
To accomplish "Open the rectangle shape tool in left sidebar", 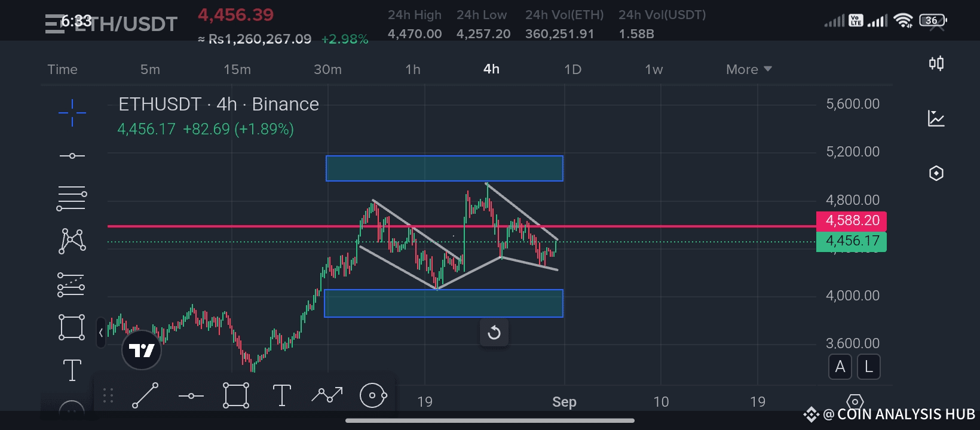I will click(x=72, y=327).
